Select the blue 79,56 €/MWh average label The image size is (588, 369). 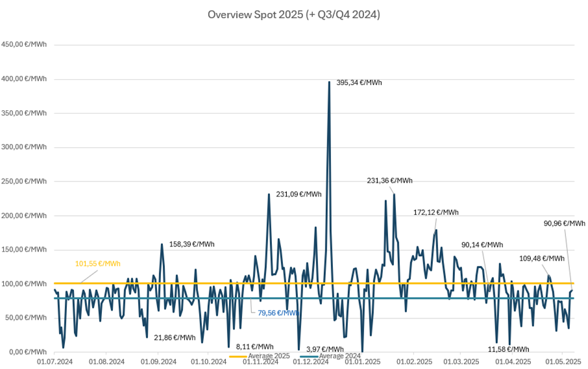278,312
